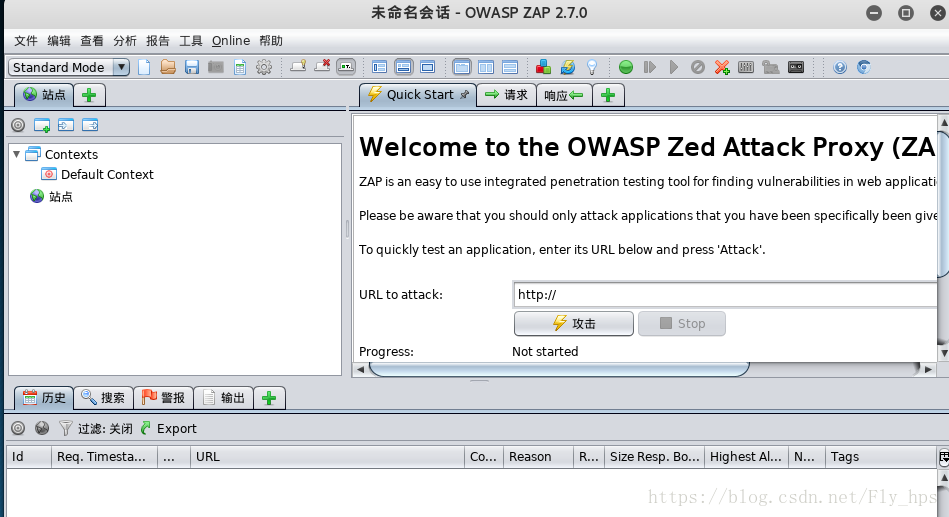Collapse the Contexts tree node
The height and width of the screenshot is (517, 949).
point(16,154)
